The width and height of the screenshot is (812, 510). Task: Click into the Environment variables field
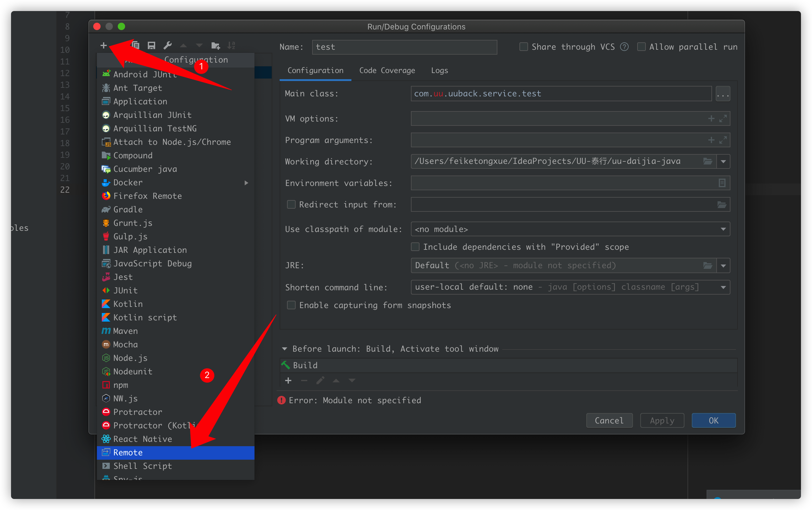[570, 183]
